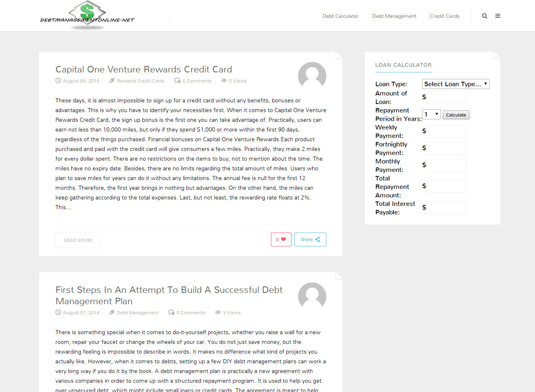Screen dimensions: 535x392
Task: Open Rewards Credit Cards category link
Action: [140, 81]
